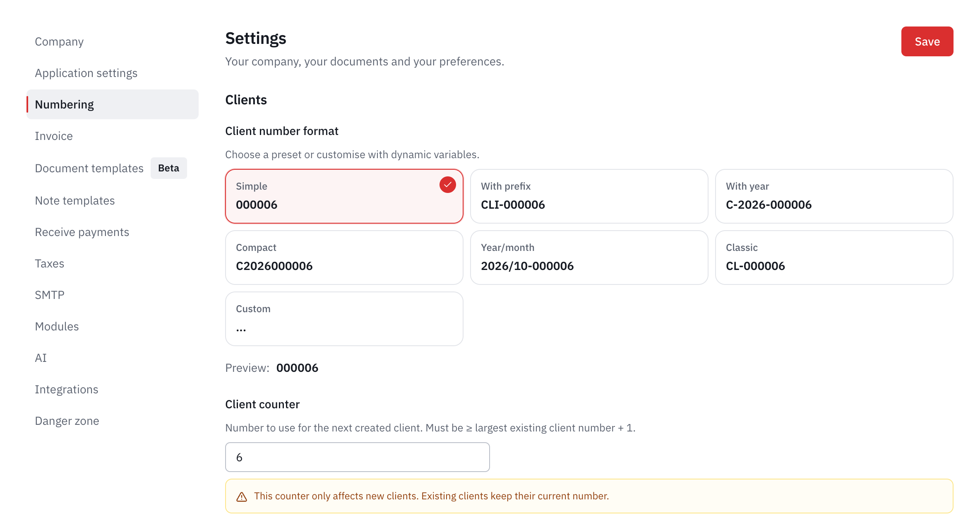Click the Settings page title

255,38
